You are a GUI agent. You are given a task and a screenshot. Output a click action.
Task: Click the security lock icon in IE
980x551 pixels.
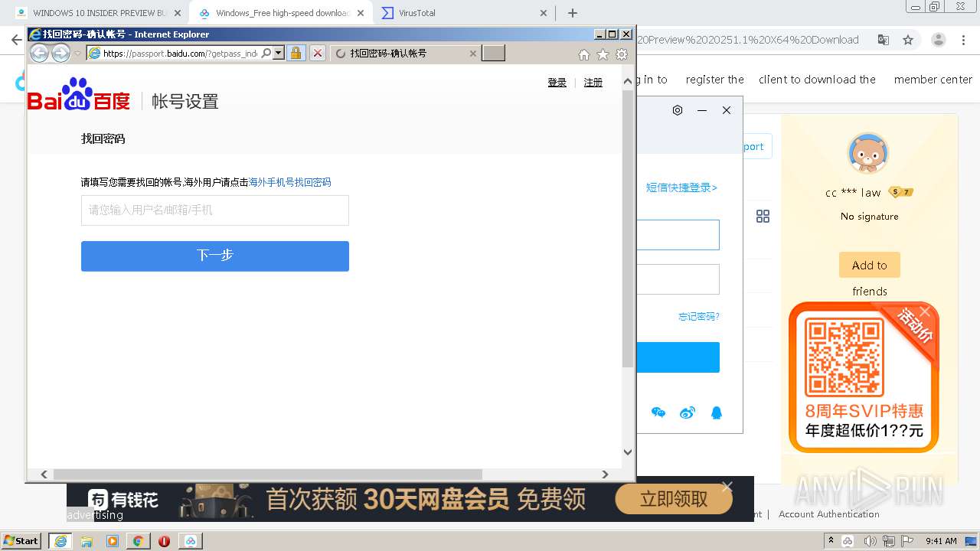pyautogui.click(x=296, y=53)
